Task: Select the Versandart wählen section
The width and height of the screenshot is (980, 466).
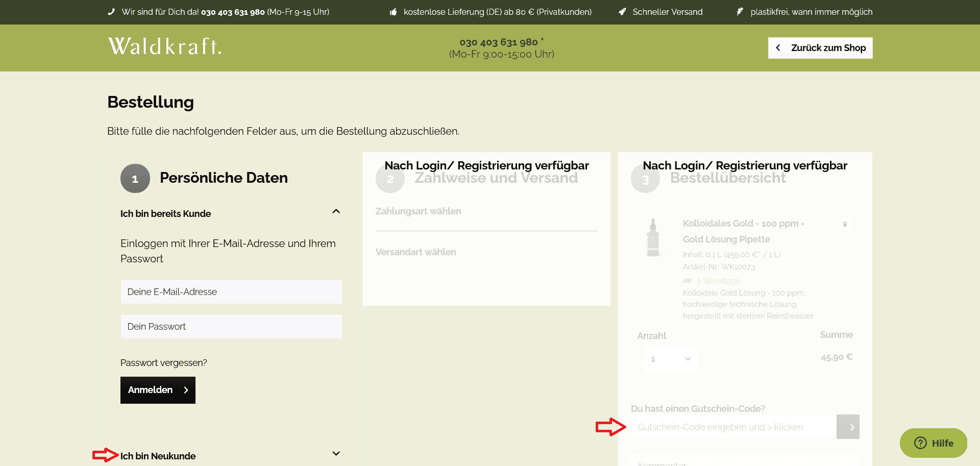Action: tap(415, 252)
